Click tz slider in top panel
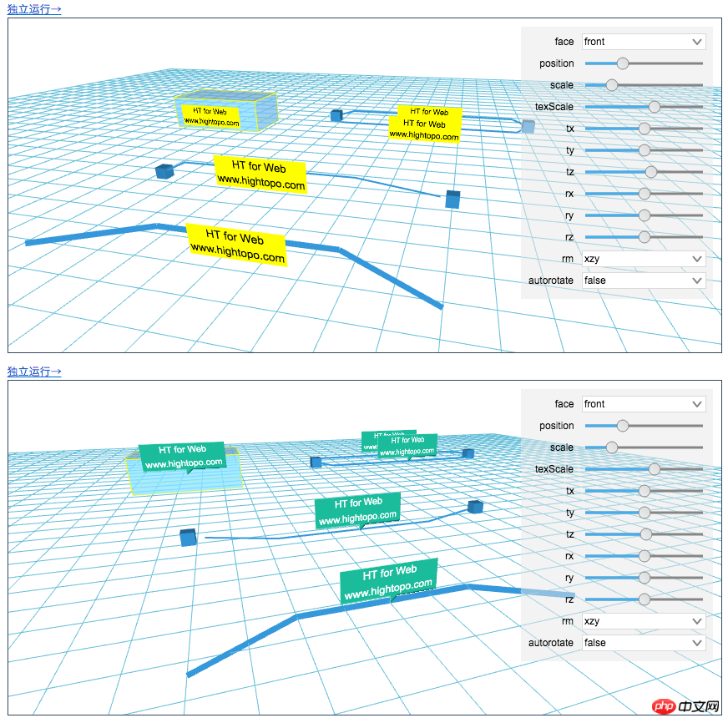Viewport: 728px width, 723px height. [644, 172]
